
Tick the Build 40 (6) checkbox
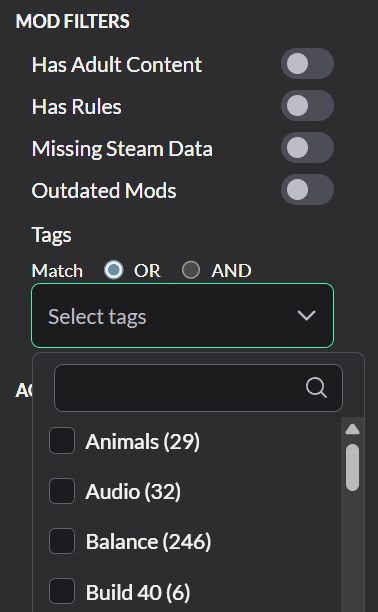(62, 591)
